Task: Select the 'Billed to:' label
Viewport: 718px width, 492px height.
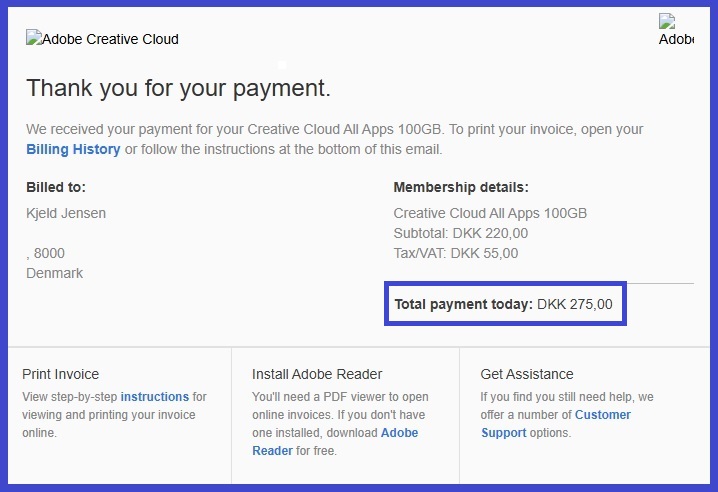Action: [x=56, y=187]
